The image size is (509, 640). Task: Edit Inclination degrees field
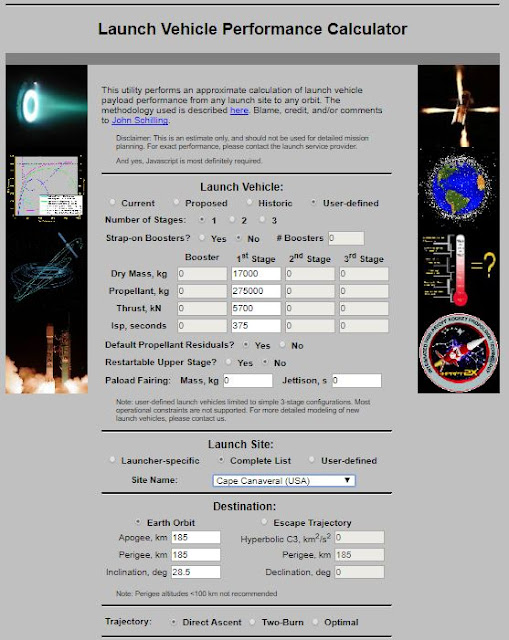(196, 572)
